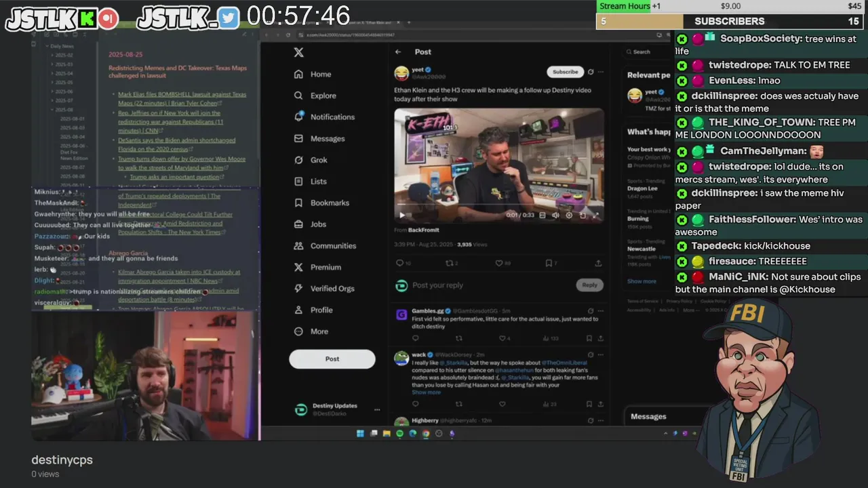Open video playback settings gear
868x488 pixels.
569,216
